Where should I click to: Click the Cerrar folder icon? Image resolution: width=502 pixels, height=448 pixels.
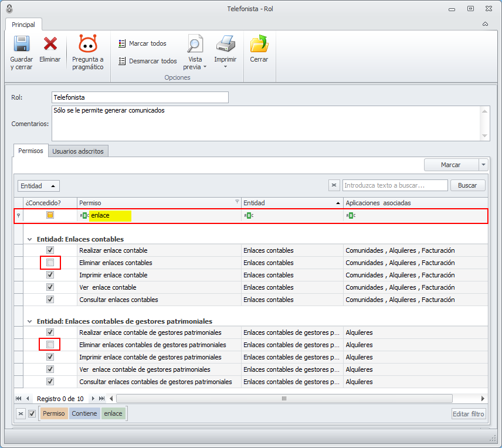point(259,43)
